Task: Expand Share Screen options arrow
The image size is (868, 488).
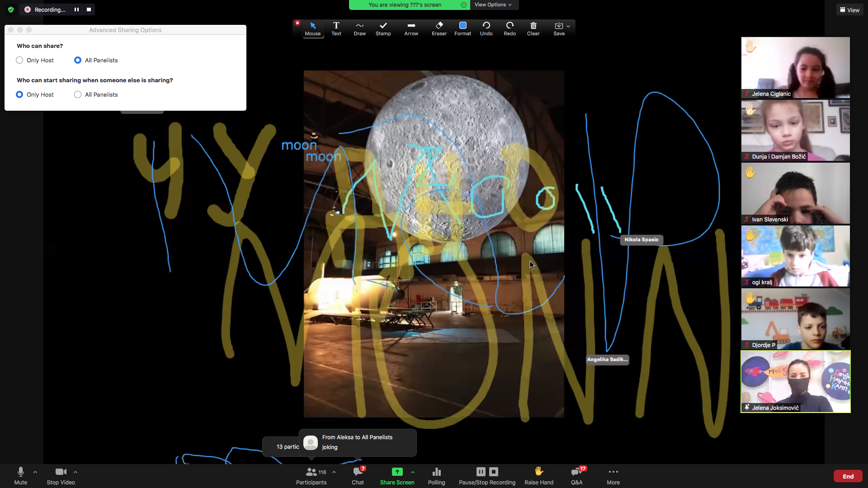Action: point(413,472)
